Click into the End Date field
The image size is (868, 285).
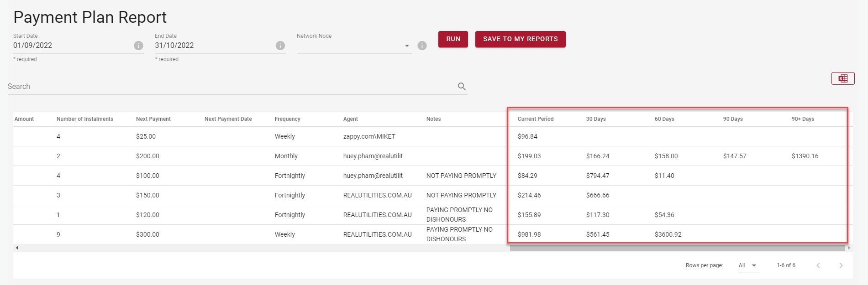click(212, 46)
